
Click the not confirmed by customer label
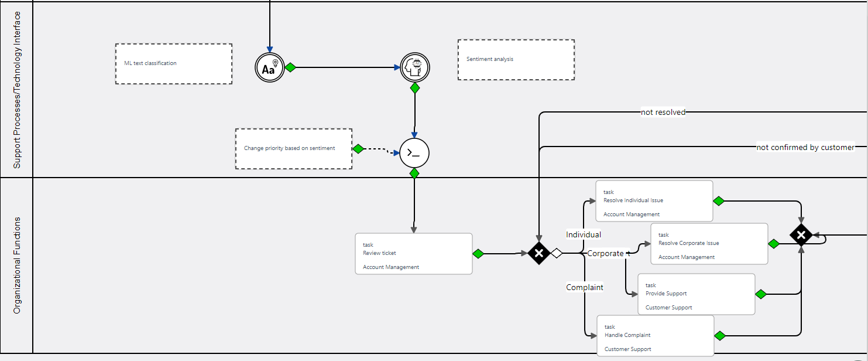(806, 148)
